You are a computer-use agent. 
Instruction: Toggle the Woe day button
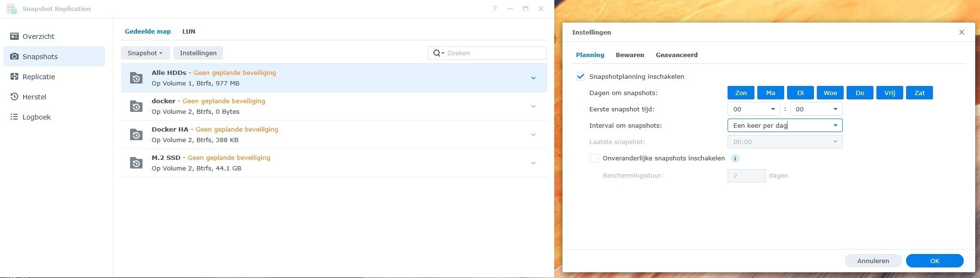point(830,93)
